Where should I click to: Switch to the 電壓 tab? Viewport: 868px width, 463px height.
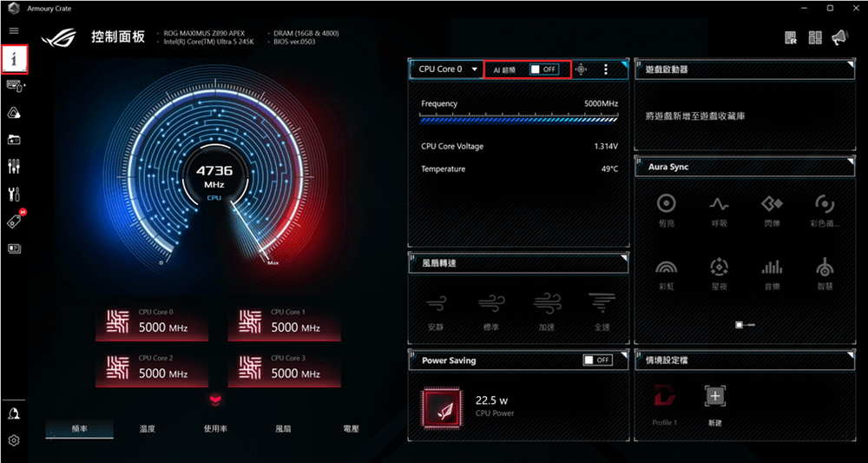point(351,429)
